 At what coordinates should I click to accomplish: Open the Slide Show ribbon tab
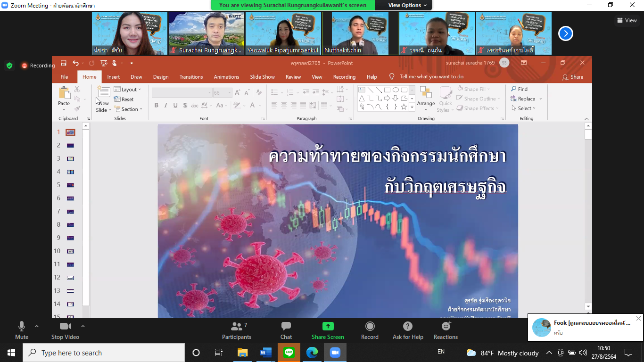pyautogui.click(x=262, y=77)
